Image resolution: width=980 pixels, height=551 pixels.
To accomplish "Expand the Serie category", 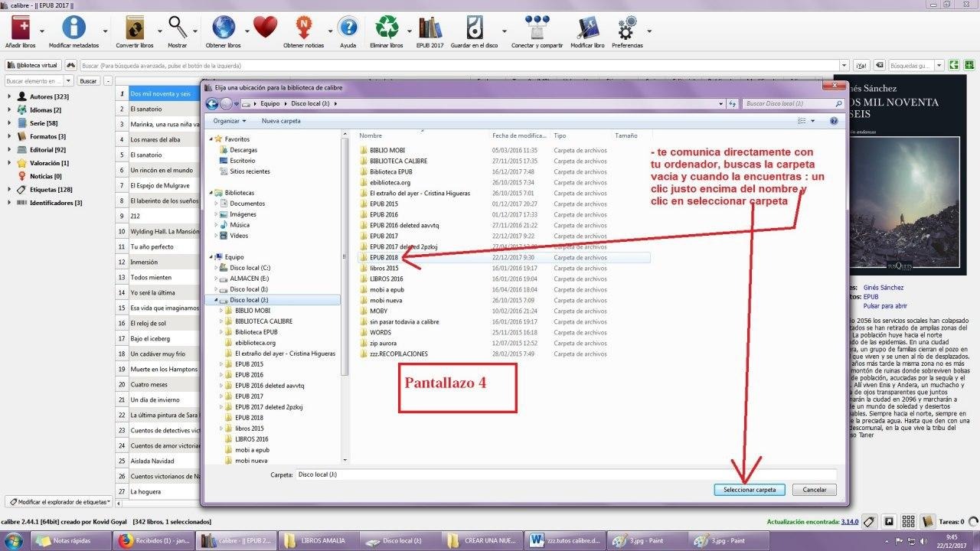I will click(x=9, y=123).
